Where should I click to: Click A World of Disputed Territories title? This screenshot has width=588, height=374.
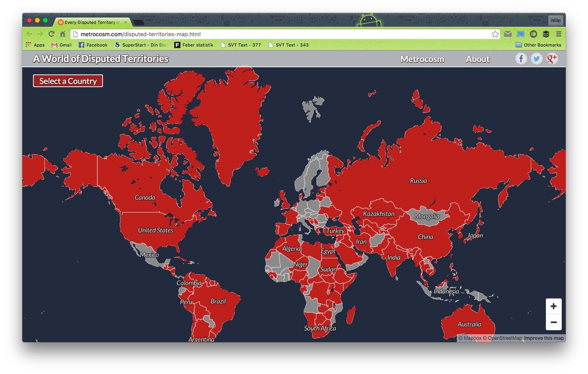(x=101, y=58)
